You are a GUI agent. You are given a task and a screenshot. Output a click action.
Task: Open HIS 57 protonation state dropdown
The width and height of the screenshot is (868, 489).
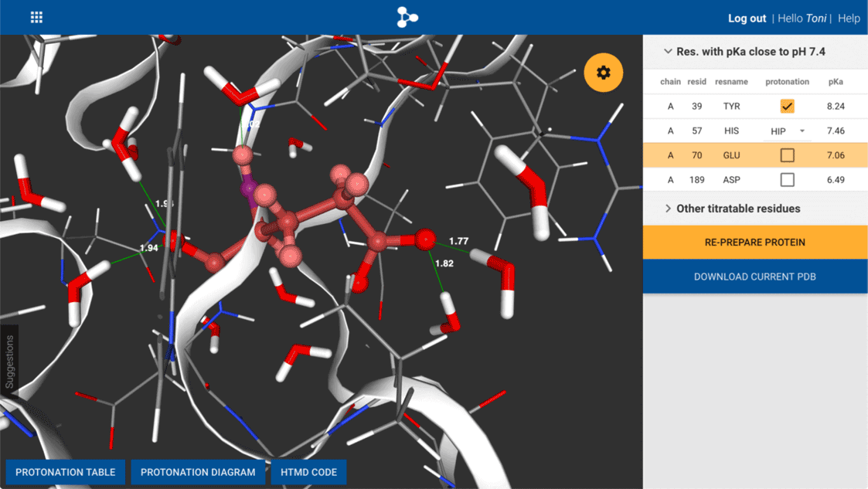coord(788,131)
